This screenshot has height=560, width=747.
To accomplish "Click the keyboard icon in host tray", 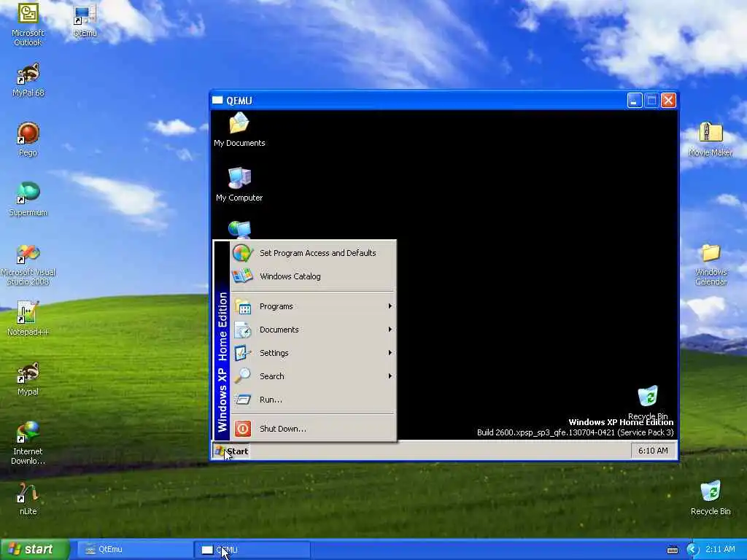I will (x=673, y=550).
